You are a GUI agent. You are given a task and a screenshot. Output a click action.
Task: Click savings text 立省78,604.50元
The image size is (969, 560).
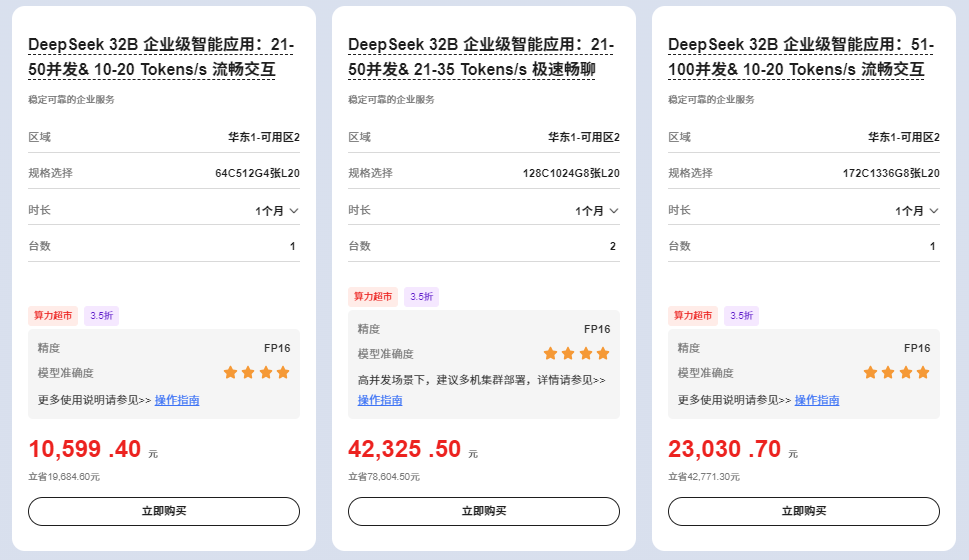point(384,477)
